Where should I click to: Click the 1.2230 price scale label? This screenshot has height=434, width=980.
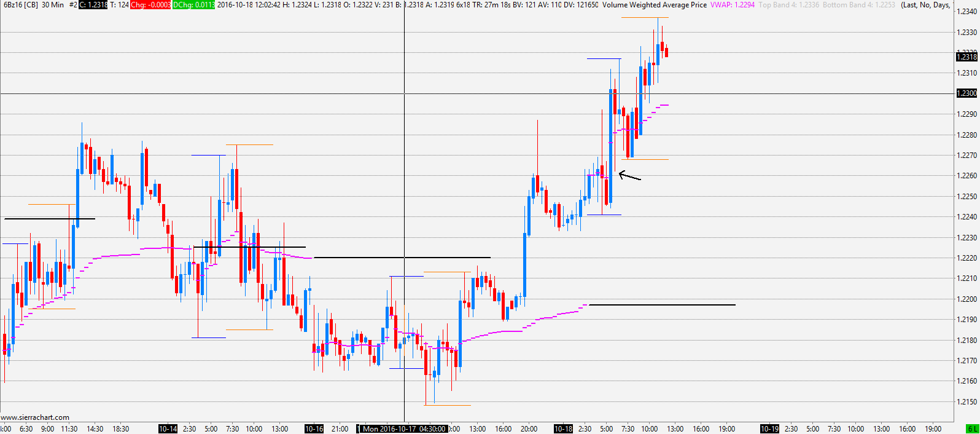(967, 238)
